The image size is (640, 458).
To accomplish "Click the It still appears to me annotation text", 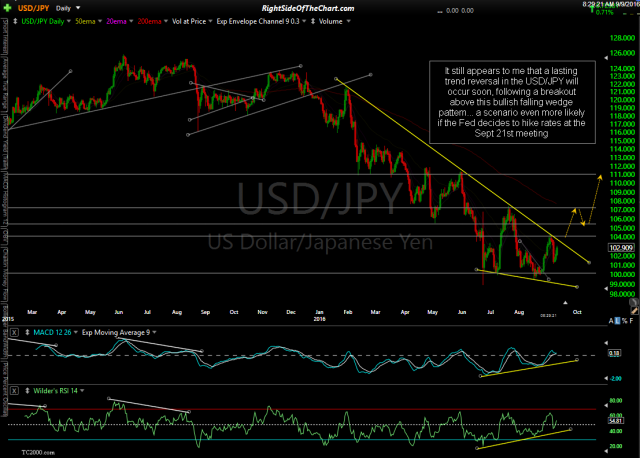I will point(512,102).
